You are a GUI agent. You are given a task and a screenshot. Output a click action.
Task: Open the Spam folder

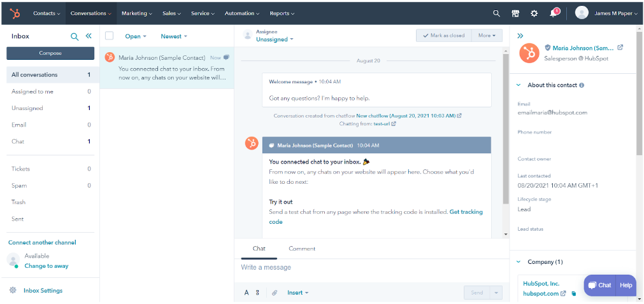pos(53,186)
